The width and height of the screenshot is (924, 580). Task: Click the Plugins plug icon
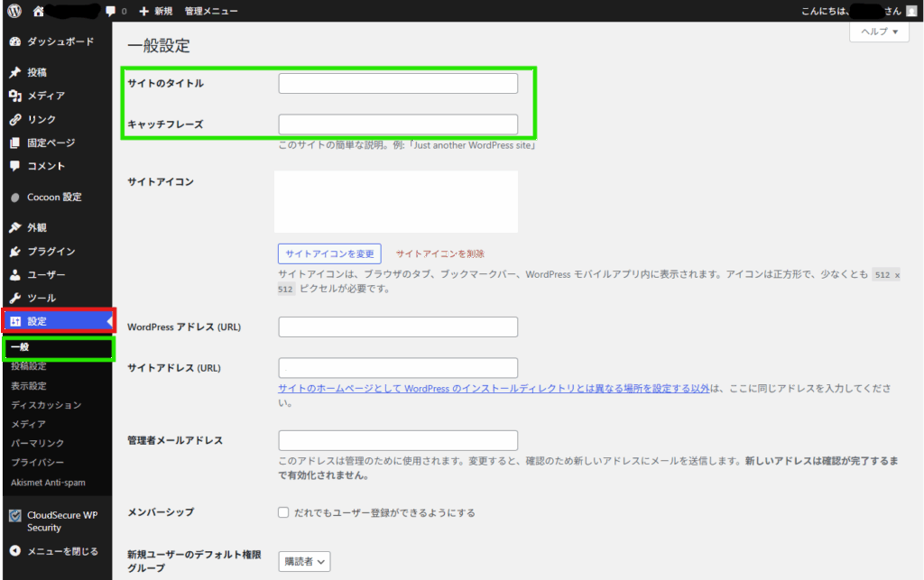[15, 252]
